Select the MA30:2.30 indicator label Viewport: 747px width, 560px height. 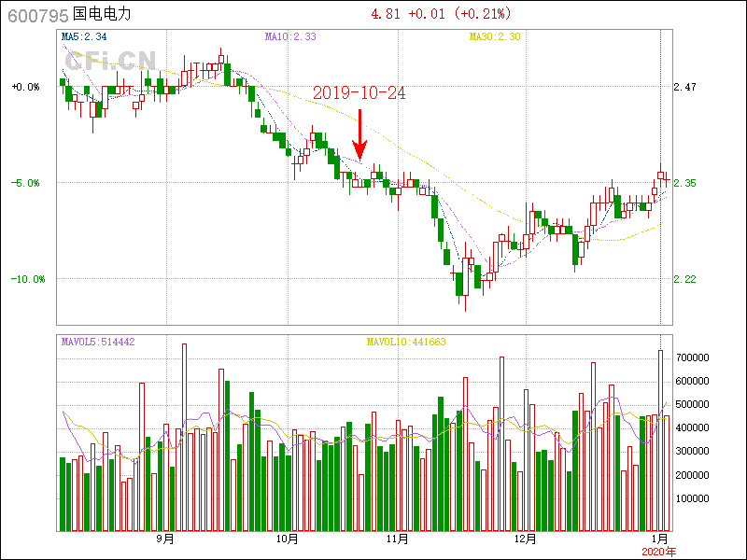[495, 36]
